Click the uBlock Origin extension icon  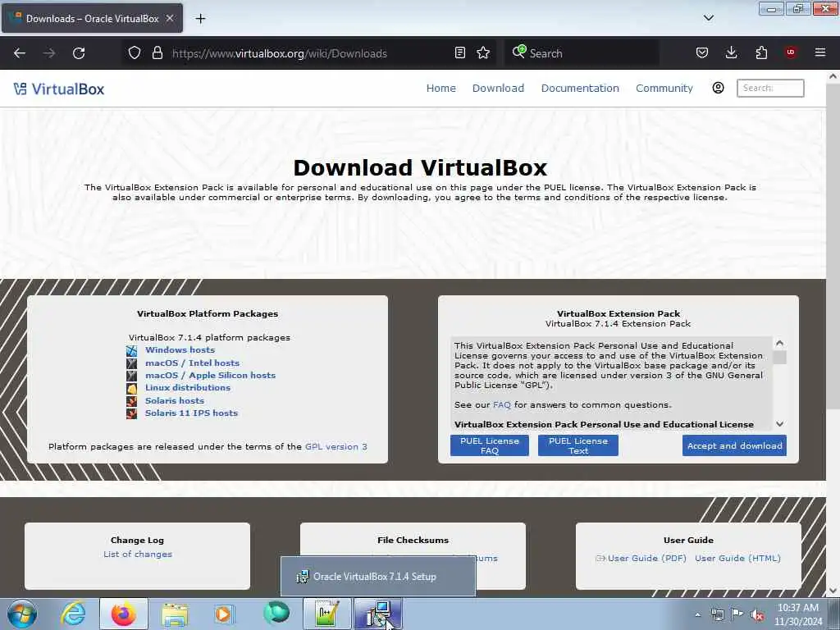coord(791,52)
